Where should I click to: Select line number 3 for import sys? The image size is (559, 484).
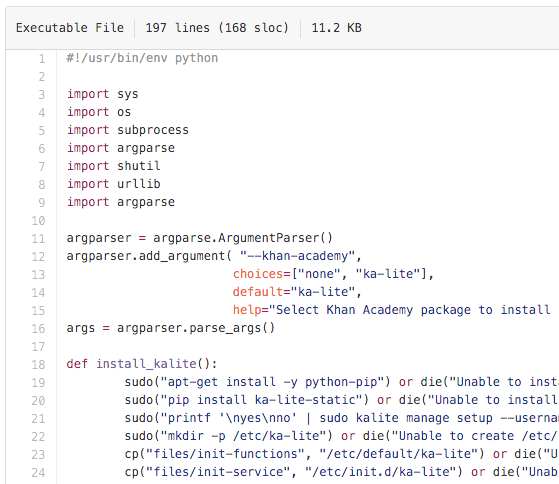42,94
